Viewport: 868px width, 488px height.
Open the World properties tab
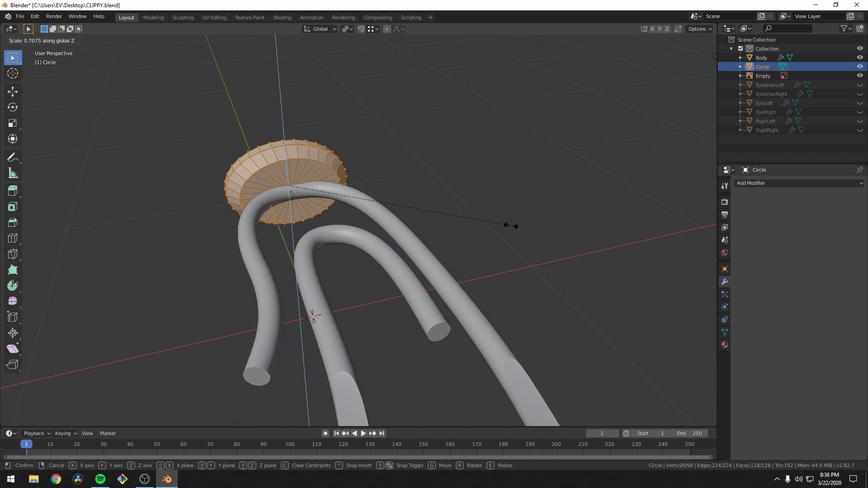click(724, 253)
